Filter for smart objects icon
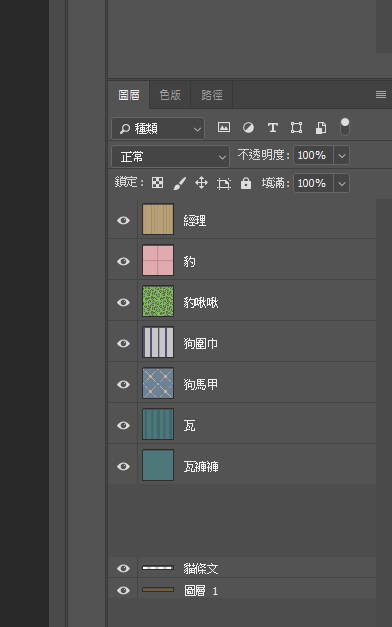This screenshot has height=627, width=392. coord(321,128)
